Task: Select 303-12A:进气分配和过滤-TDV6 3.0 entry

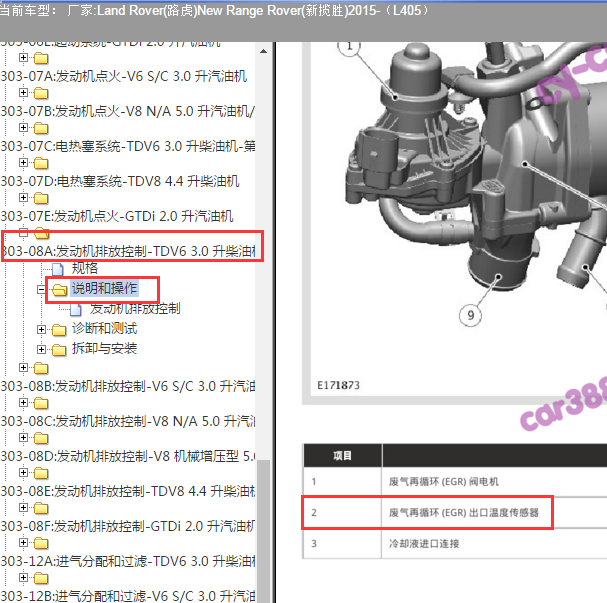Action: click(x=127, y=561)
